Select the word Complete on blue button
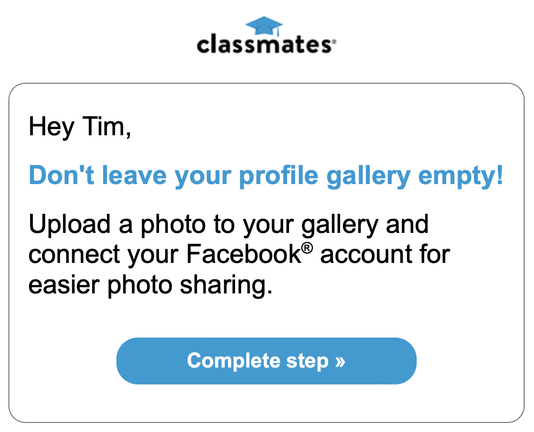534x432 pixels. coord(234,361)
